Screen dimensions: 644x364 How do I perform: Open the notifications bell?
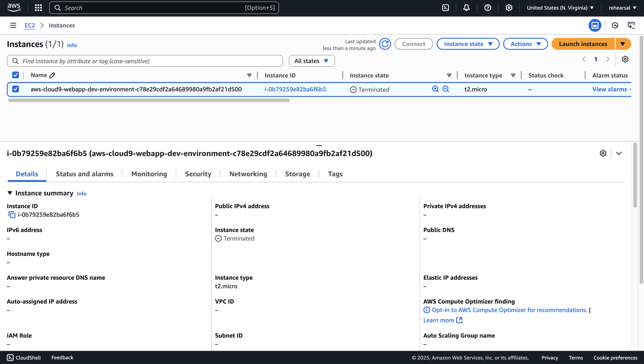click(x=466, y=8)
